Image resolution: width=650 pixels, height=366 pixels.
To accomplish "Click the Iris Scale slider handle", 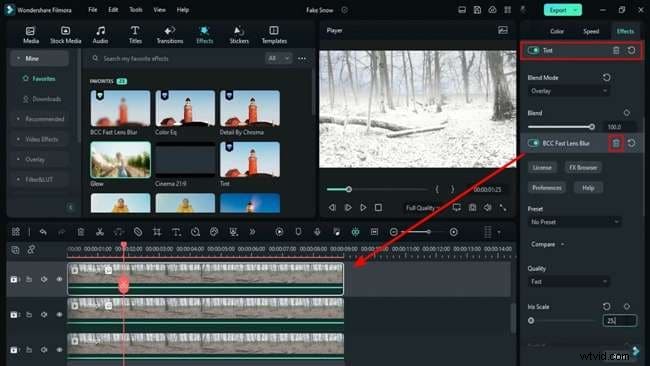I will pos(531,320).
